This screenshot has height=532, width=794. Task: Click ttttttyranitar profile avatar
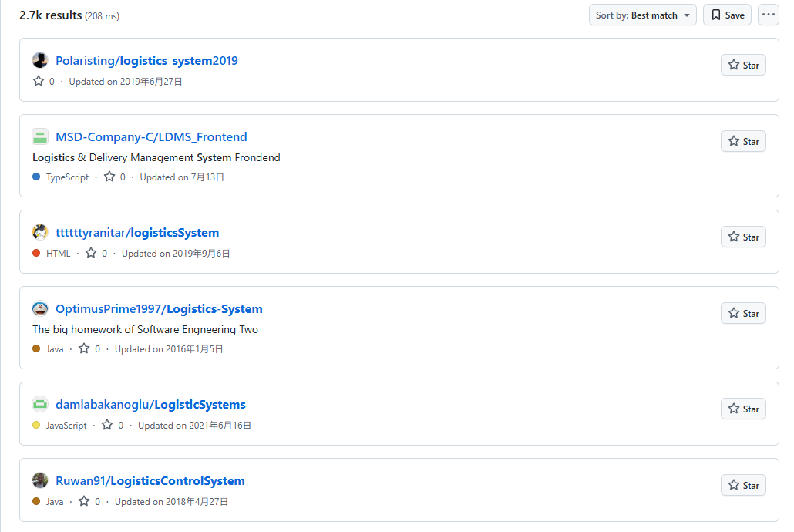[40, 232]
